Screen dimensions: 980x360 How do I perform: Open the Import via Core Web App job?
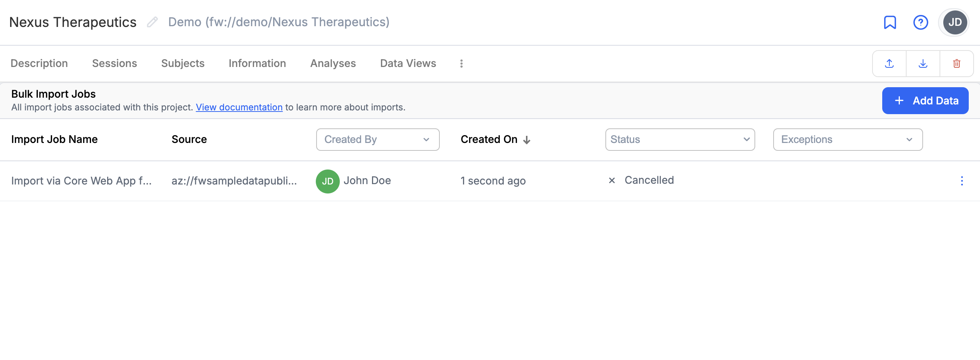(81, 181)
